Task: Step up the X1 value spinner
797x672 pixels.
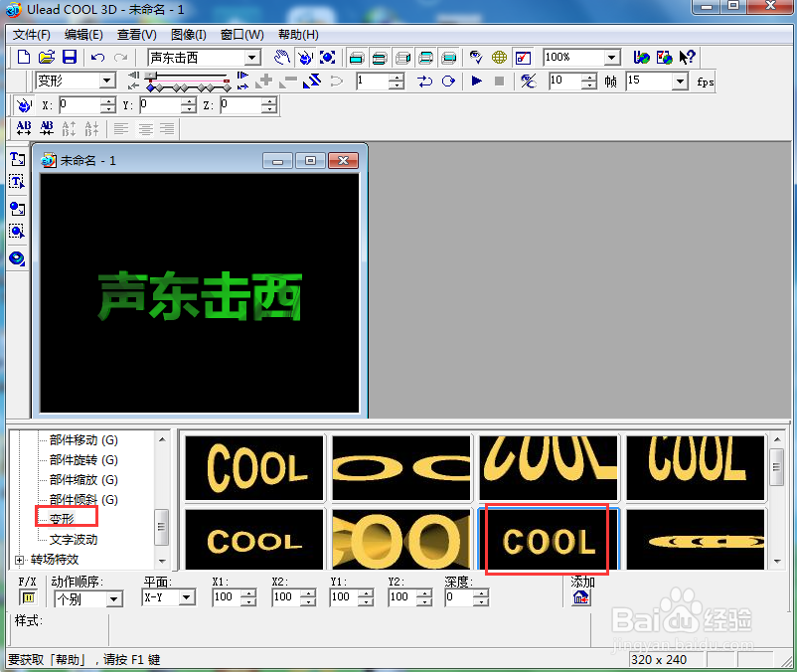Action: (248, 593)
